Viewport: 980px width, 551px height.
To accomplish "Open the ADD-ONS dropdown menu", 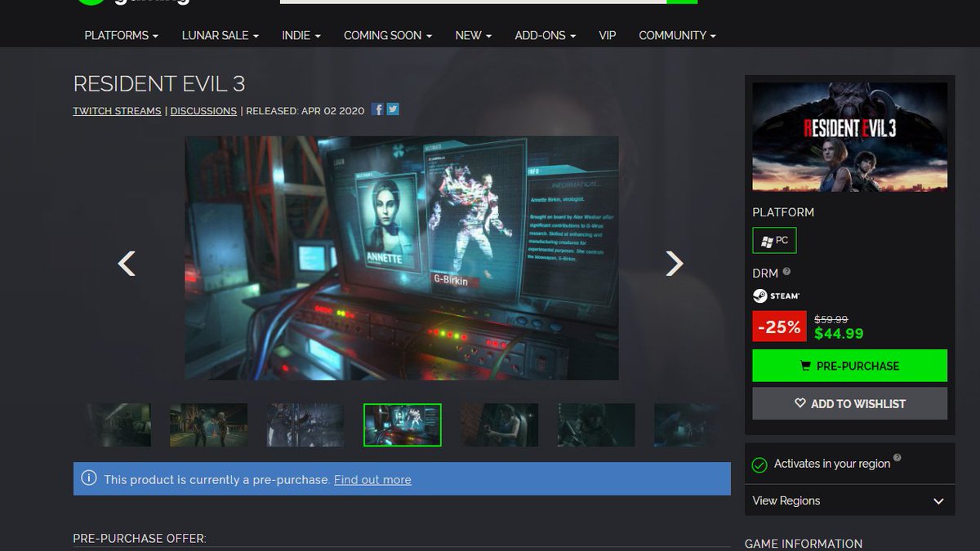I will pos(545,35).
